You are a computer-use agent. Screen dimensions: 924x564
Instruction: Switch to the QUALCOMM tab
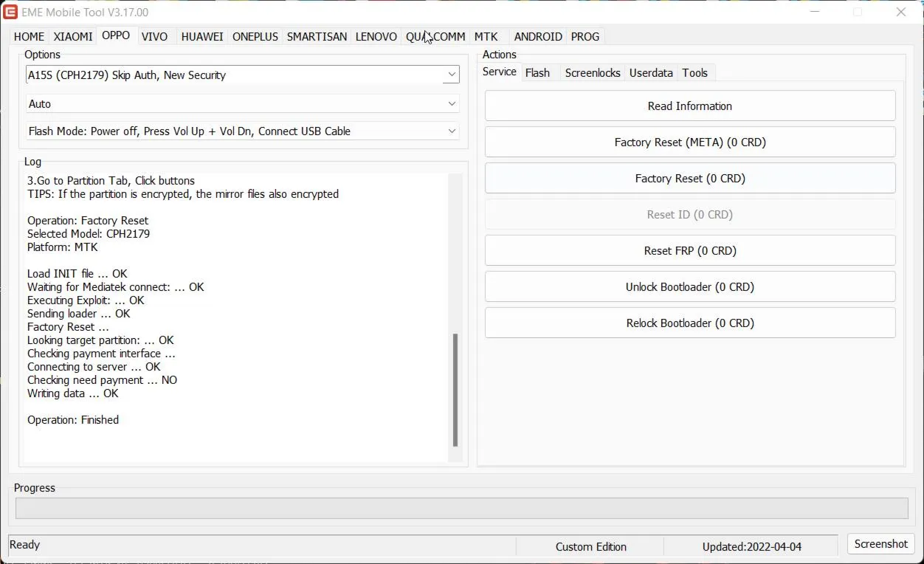tap(435, 36)
